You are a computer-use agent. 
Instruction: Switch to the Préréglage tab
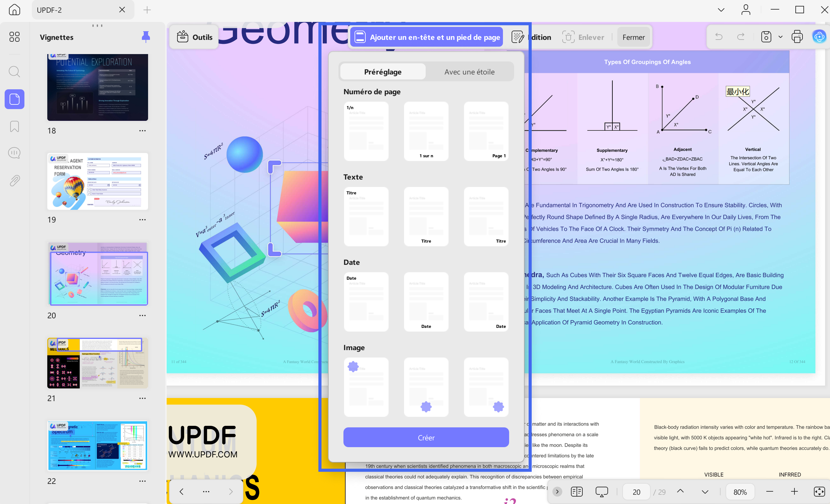point(383,72)
